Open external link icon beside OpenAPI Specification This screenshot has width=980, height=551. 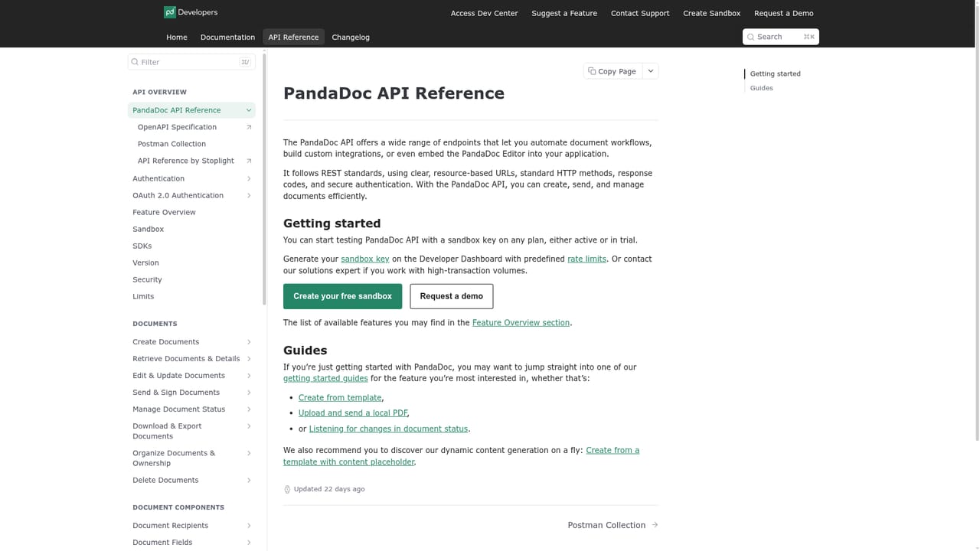click(249, 127)
